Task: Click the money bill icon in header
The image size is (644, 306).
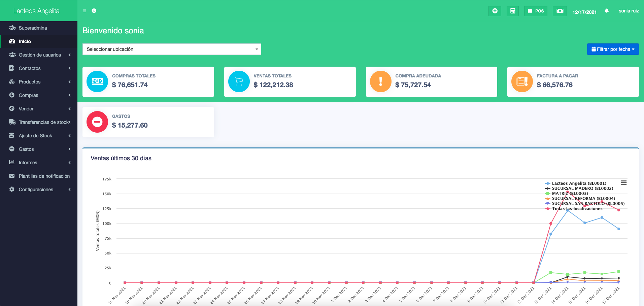Action: coord(560,11)
